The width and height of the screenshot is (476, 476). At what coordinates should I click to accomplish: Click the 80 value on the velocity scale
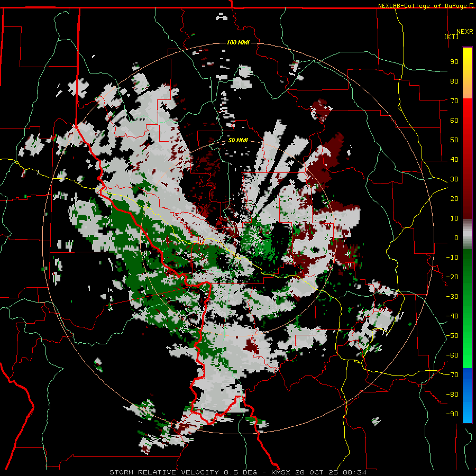(454, 81)
